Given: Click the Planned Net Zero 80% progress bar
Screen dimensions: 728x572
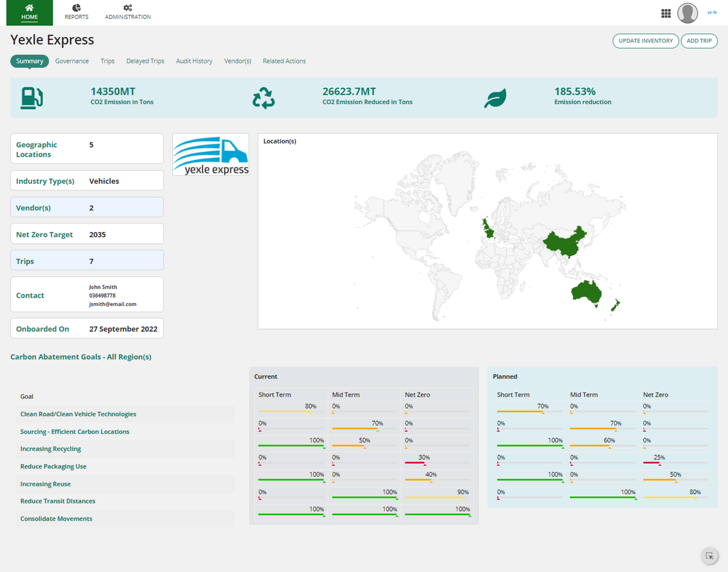Looking at the screenshot, I should [675, 498].
